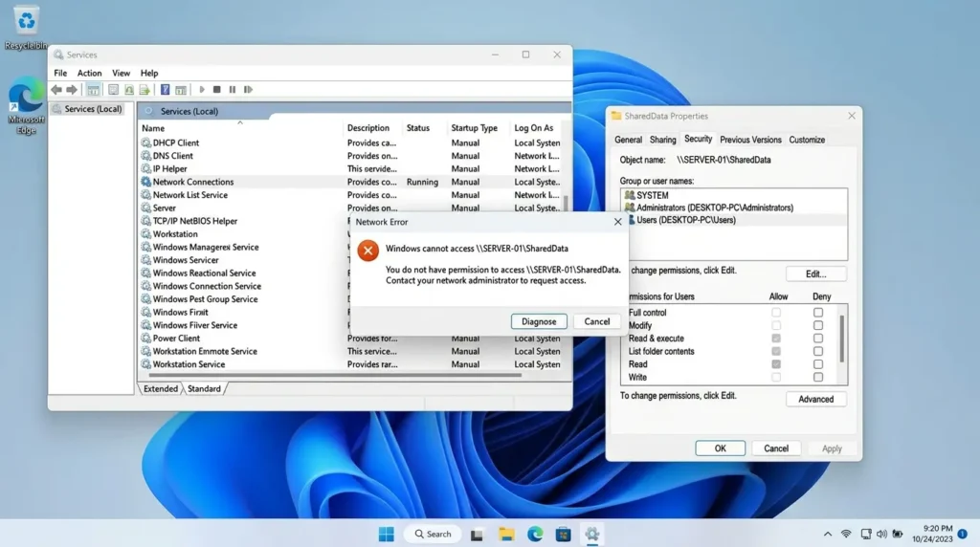The image size is (980, 547).
Task: Switch to the Sharing tab
Action: [x=662, y=140]
